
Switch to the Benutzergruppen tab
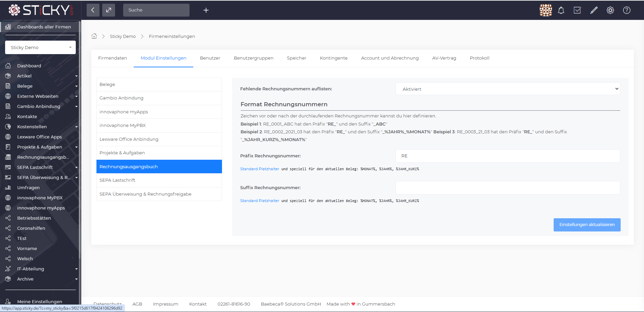coord(253,58)
